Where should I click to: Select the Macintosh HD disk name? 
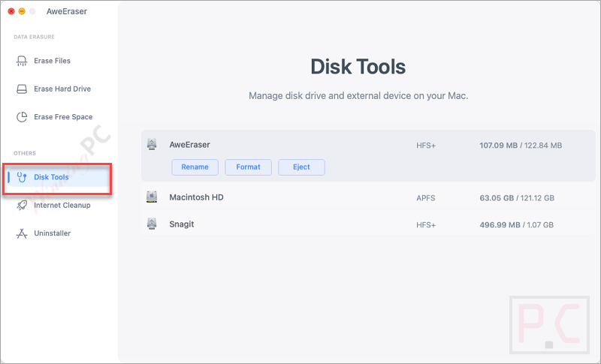point(196,197)
